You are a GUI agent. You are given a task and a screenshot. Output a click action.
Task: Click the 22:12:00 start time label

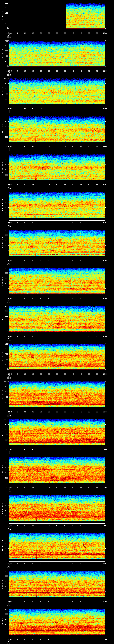(x=9, y=147)
